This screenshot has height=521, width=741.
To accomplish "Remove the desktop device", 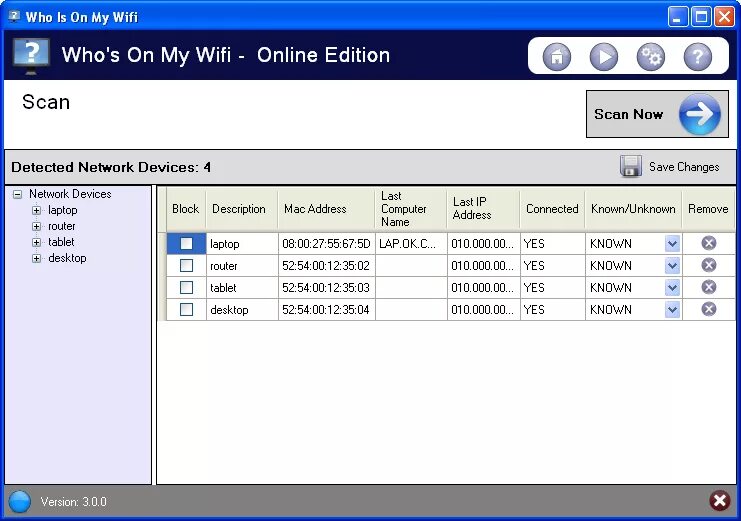I will [708, 309].
